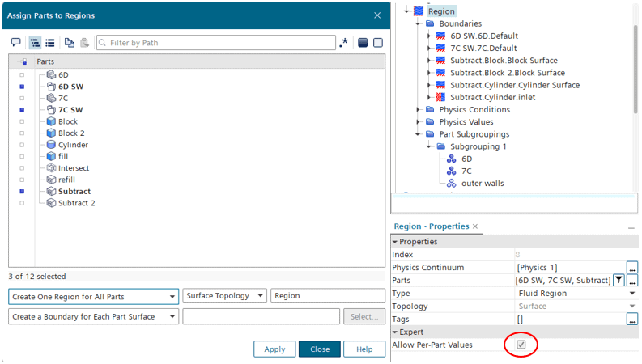Viewport: 642px width, 364px height.
Task: Collapse the Properties section header
Action: [x=395, y=242]
